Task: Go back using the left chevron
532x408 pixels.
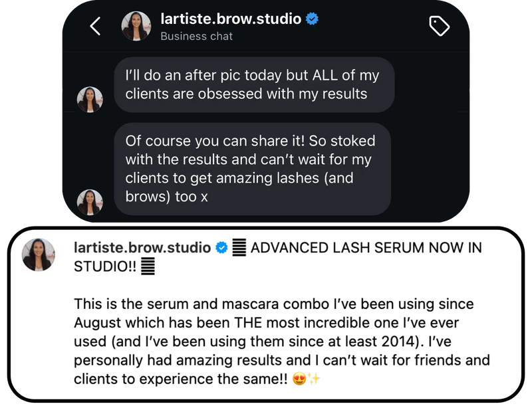Action: (96, 27)
